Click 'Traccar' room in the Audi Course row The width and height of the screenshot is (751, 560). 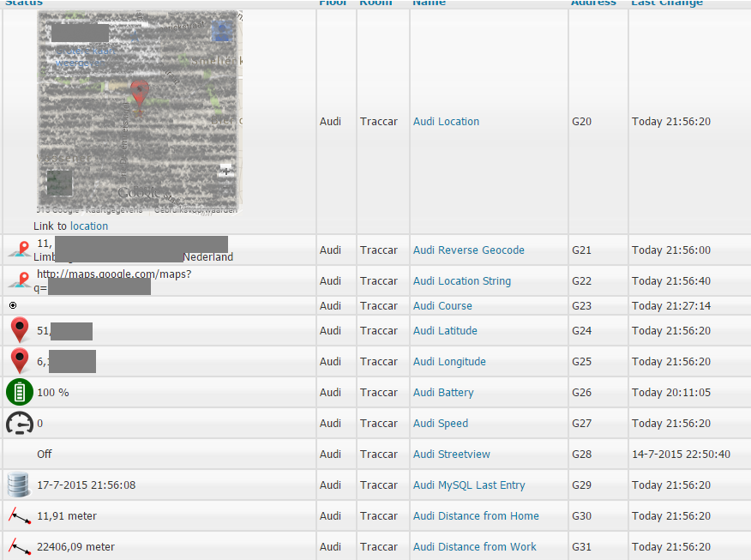click(379, 305)
